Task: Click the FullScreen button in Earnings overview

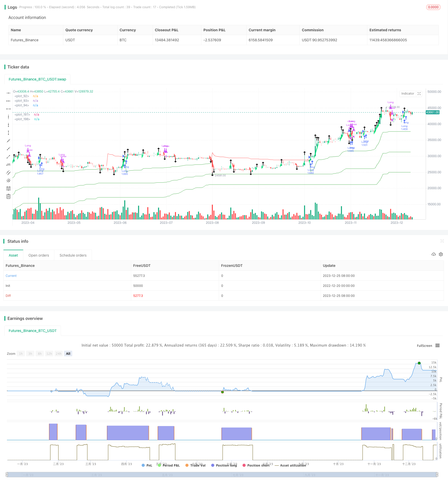Action: pyautogui.click(x=424, y=346)
